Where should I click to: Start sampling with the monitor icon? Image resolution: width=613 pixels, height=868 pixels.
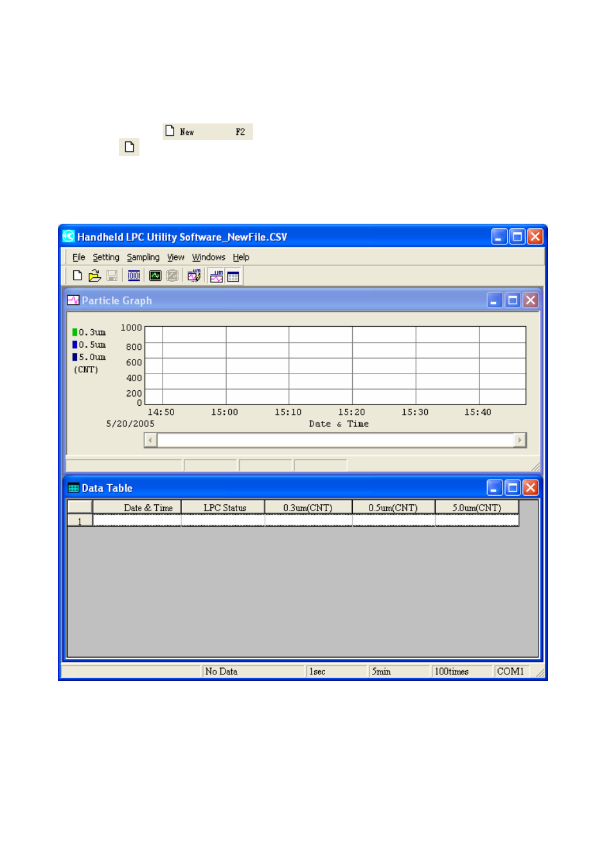click(155, 276)
